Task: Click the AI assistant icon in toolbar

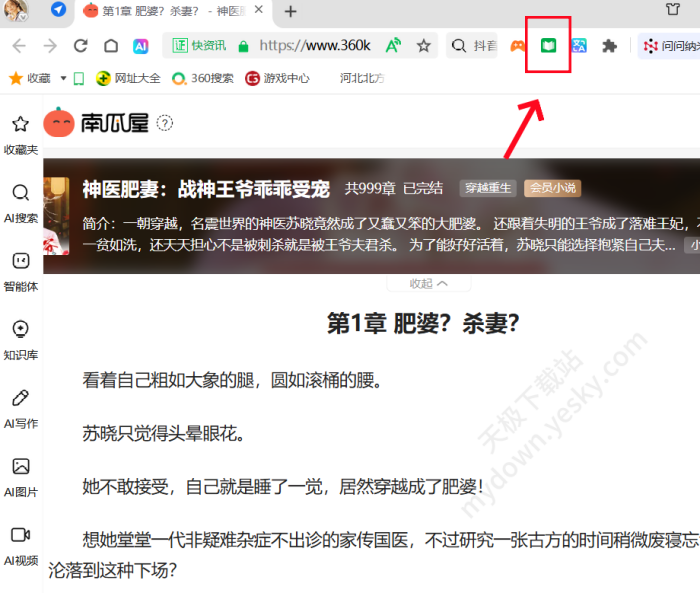Action: pyautogui.click(x=141, y=46)
